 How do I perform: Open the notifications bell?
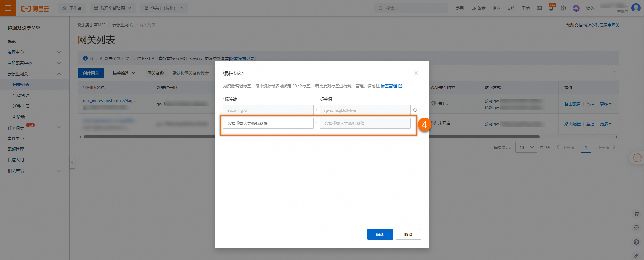point(551,8)
